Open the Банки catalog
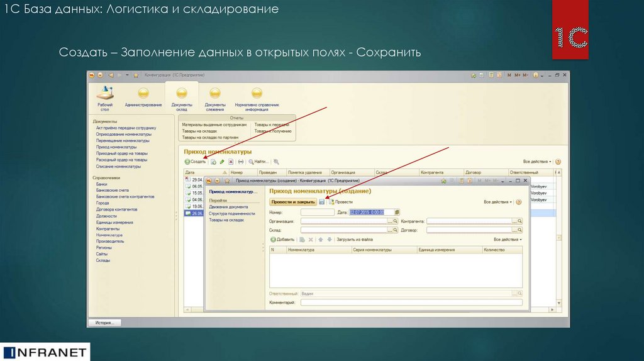Screen dimensions: 644x361 pos(101,184)
